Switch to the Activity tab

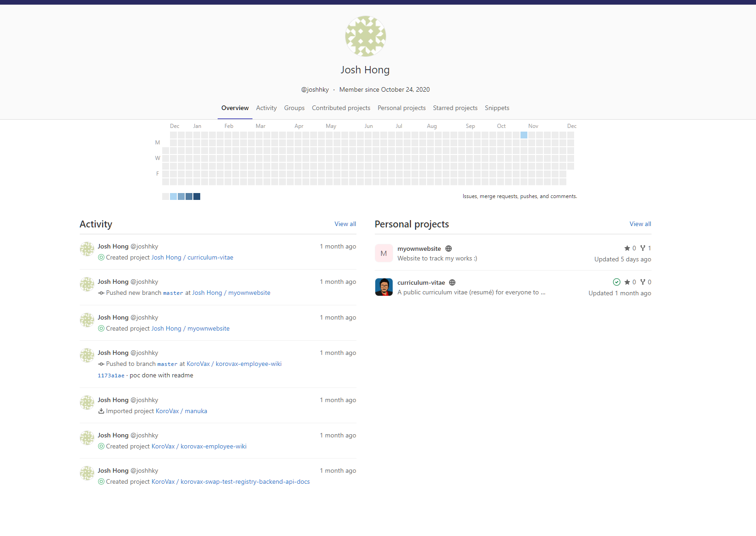click(266, 108)
